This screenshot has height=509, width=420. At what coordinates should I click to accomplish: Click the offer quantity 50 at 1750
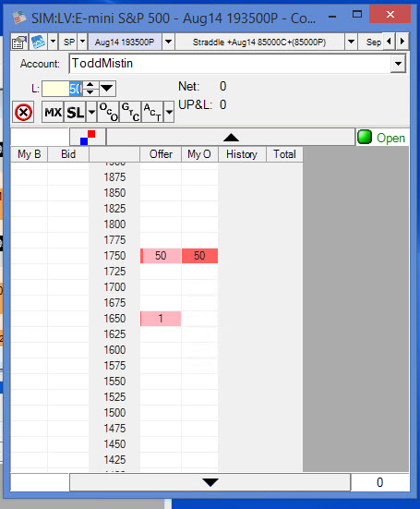pos(161,256)
